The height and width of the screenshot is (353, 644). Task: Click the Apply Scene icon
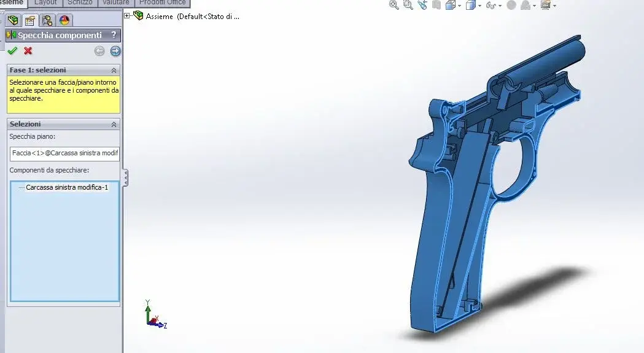pos(526,5)
